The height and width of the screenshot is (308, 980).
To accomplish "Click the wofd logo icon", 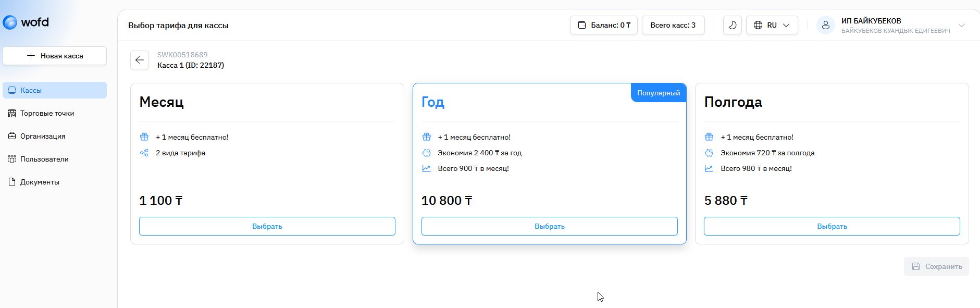I will [x=10, y=22].
